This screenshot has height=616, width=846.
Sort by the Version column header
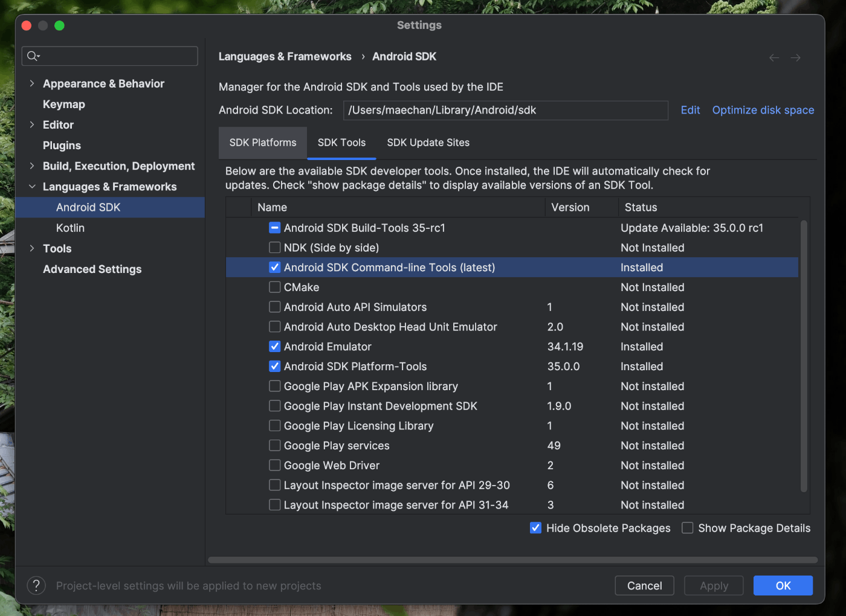(581, 207)
